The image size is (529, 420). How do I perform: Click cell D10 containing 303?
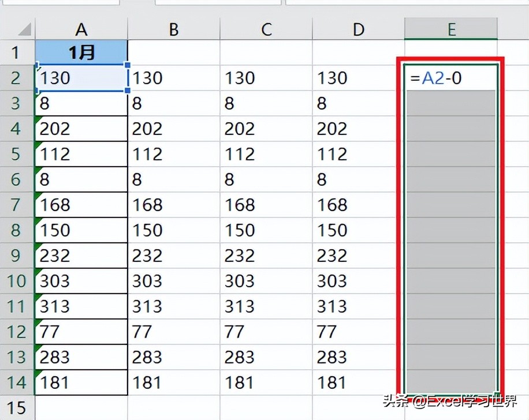358,281
